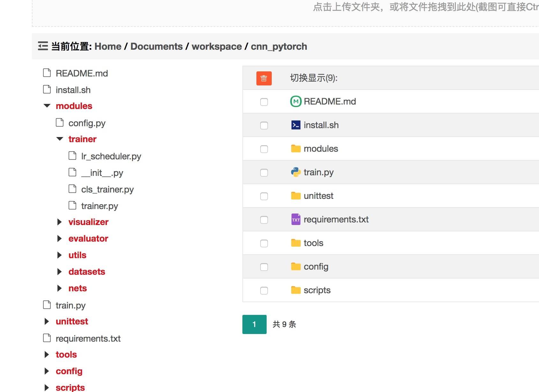Tick the train.py row checkbox
The image size is (539, 392).
point(264,173)
